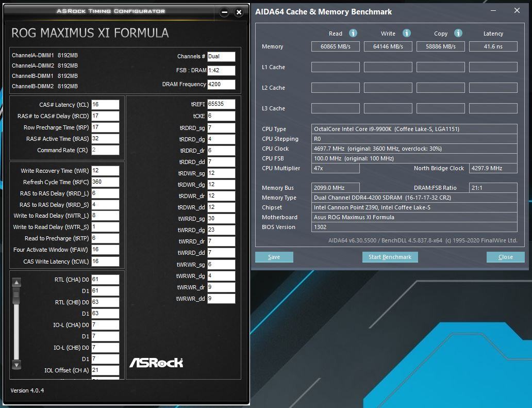Click the tRDRD_dg value field
This screenshot has height=408, width=532.
pos(221,139)
